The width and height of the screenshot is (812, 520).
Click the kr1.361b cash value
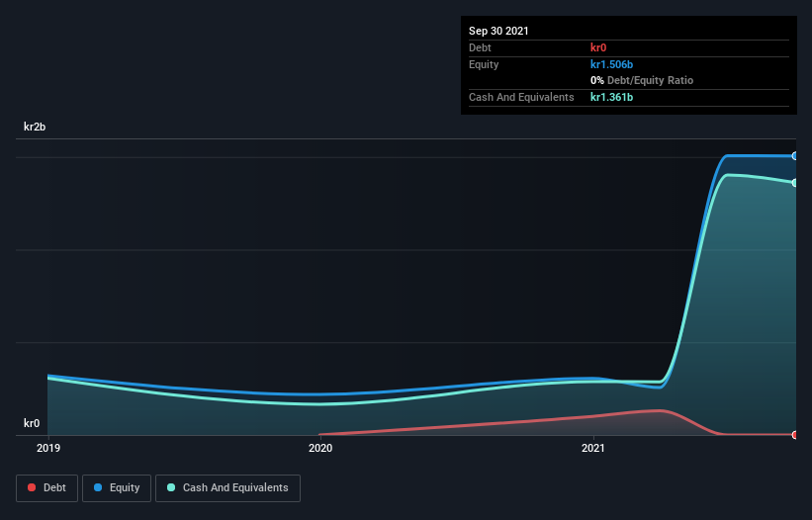(x=611, y=97)
